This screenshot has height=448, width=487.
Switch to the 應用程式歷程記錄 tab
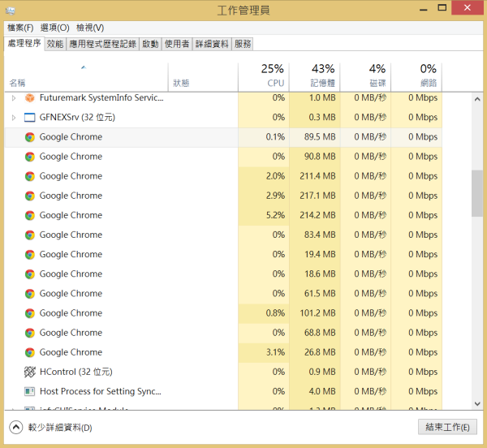point(102,44)
